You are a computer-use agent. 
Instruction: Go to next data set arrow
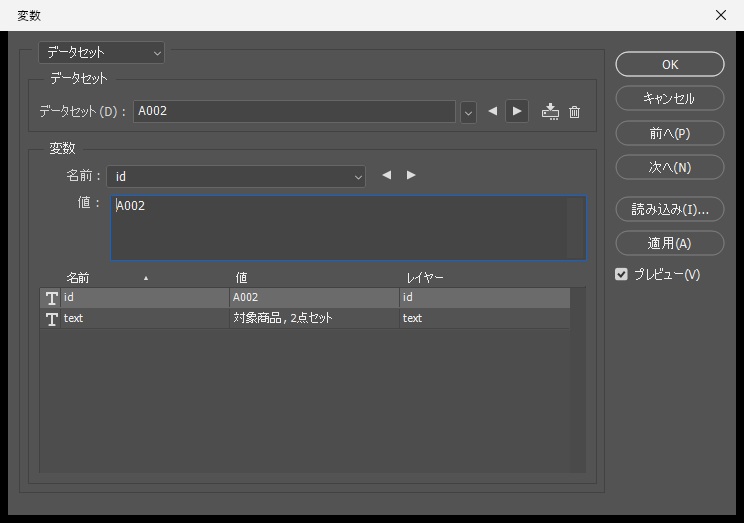pos(517,111)
